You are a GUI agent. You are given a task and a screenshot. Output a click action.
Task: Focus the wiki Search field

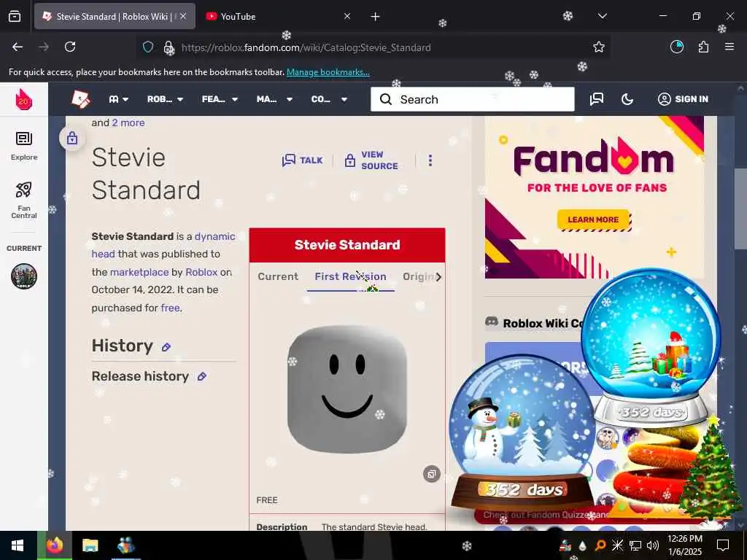pos(473,99)
